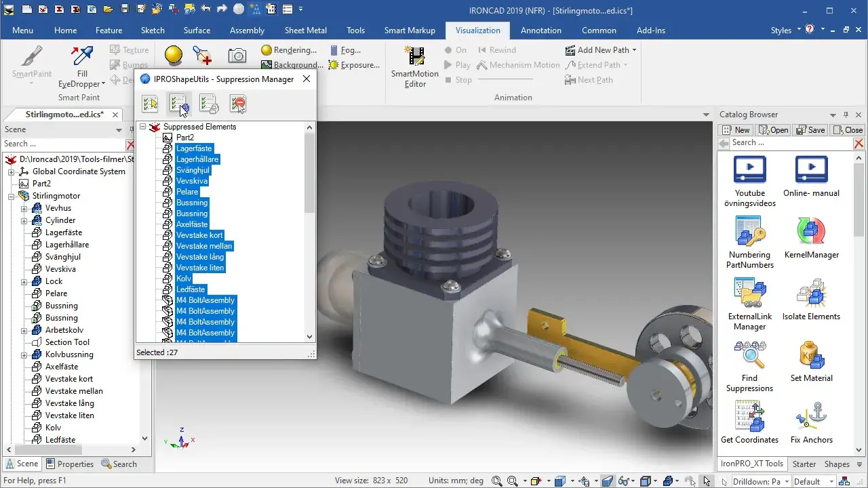This screenshot has height=488, width=868.
Task: Open Isolate Elements in Catalog Browser
Action: click(811, 300)
